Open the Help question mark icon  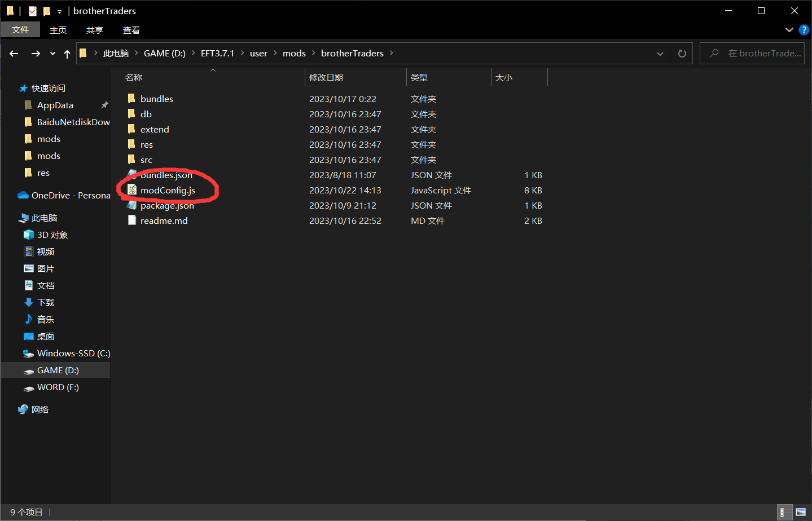click(x=804, y=30)
